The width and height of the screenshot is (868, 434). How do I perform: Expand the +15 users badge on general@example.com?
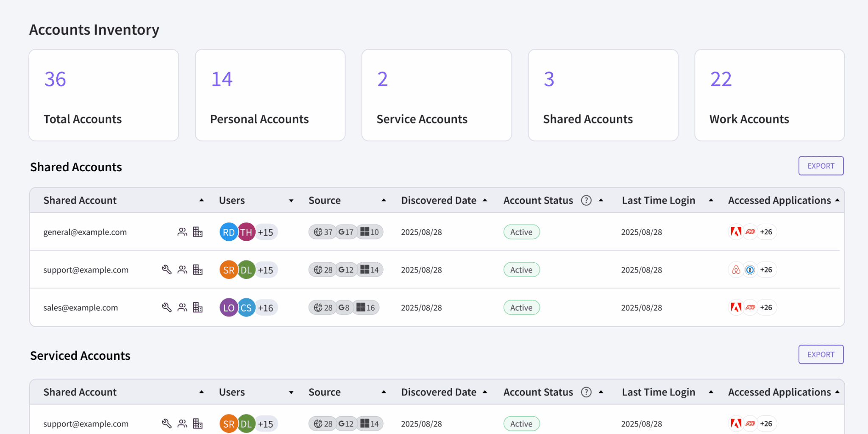[266, 232]
